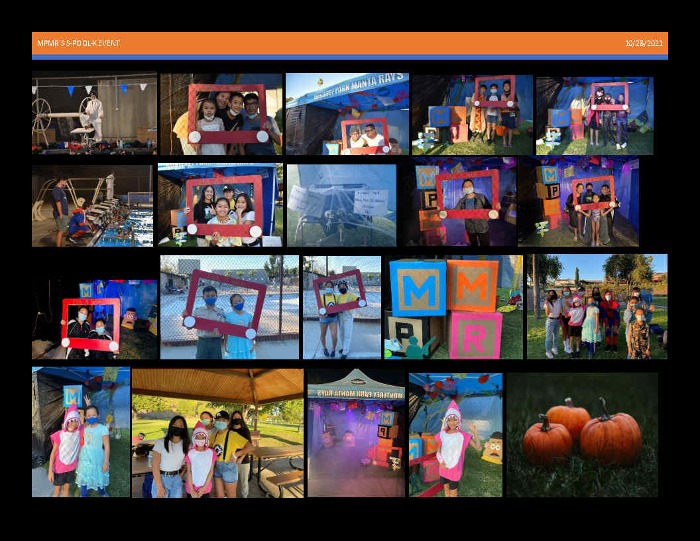This screenshot has height=541, width=700.
Task: Open the wooden gazebo group photo
Action: pyautogui.click(x=217, y=433)
